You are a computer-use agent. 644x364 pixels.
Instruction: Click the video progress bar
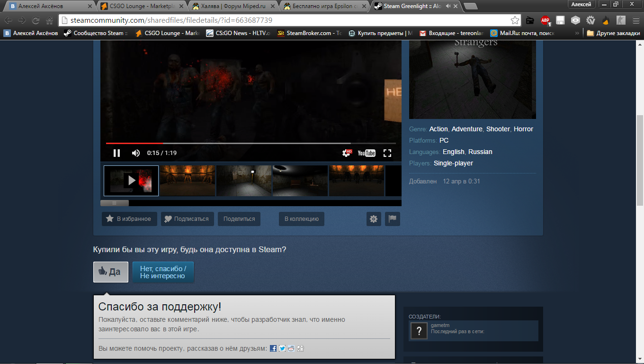coord(251,143)
